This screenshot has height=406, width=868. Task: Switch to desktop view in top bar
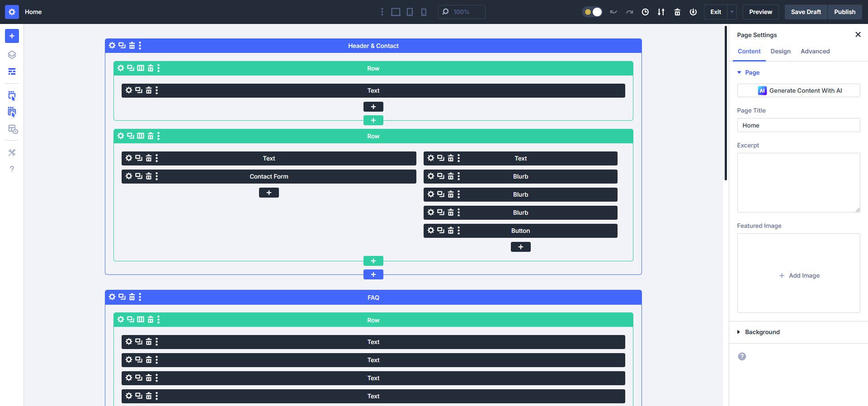tap(396, 12)
